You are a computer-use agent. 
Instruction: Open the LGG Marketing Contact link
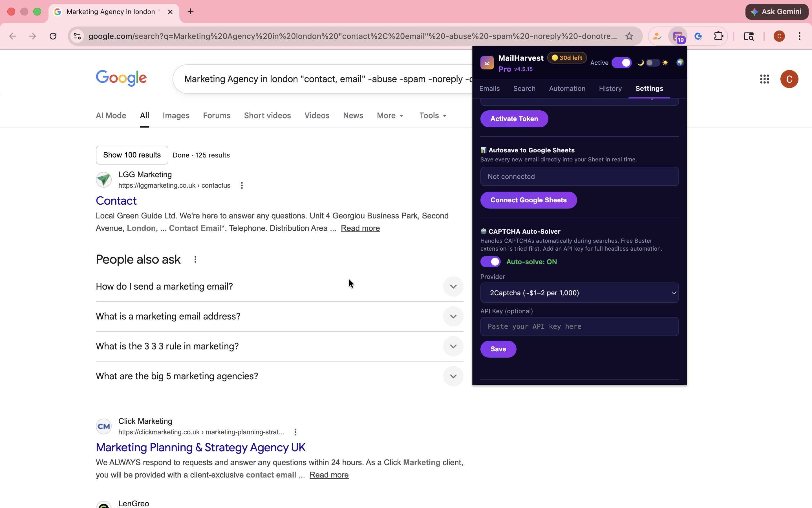116,201
